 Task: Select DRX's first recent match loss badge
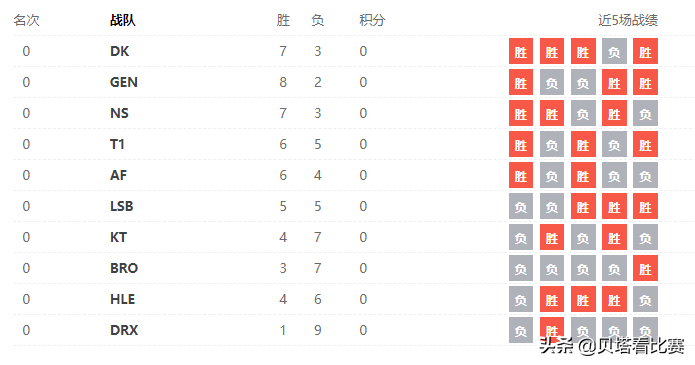pos(521,330)
